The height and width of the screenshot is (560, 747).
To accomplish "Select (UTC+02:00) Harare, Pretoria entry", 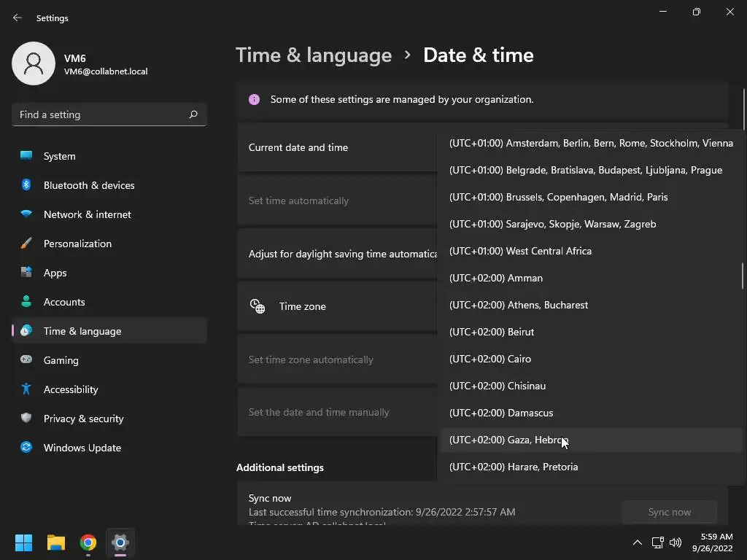I will [514, 467].
